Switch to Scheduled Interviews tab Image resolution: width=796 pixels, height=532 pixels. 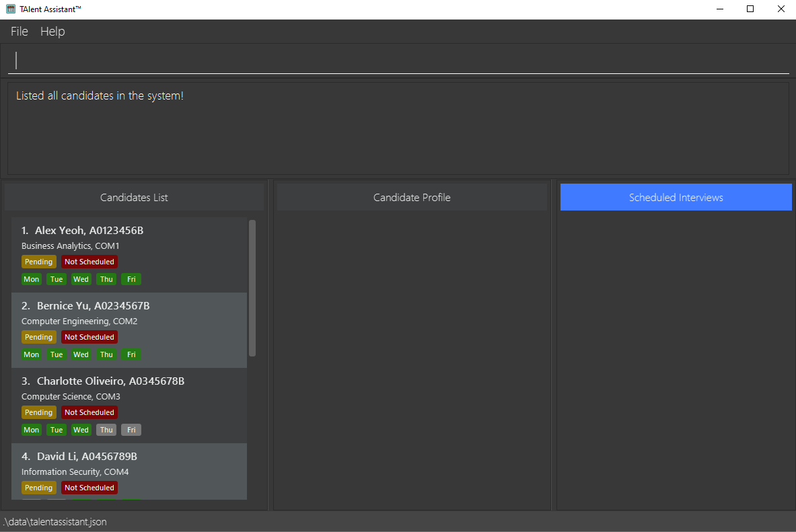click(x=676, y=198)
